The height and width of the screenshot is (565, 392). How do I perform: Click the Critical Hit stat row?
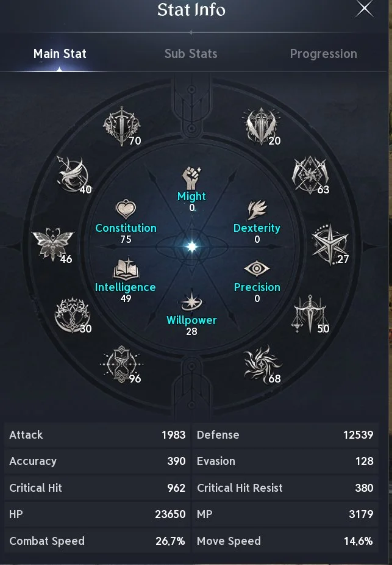click(x=97, y=488)
